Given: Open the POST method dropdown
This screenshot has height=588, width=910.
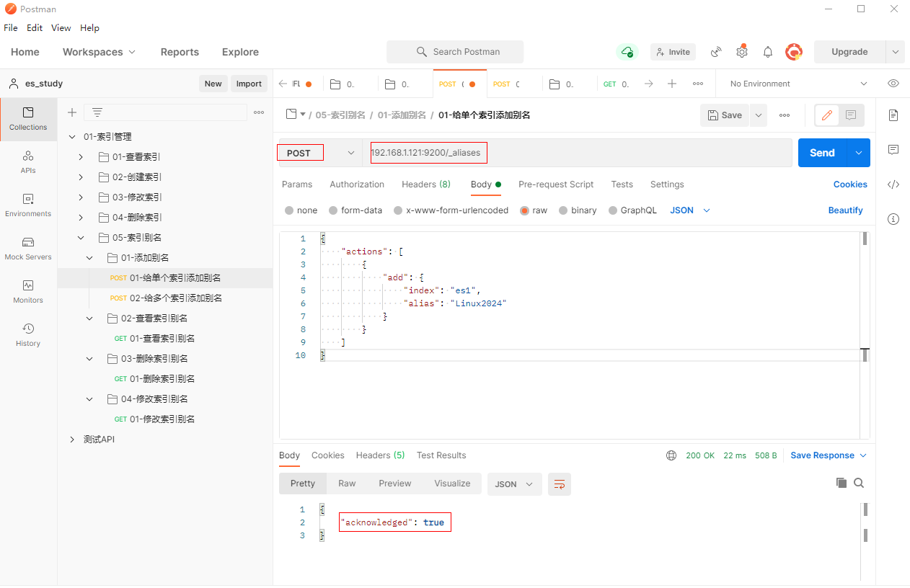Looking at the screenshot, I should [x=319, y=153].
